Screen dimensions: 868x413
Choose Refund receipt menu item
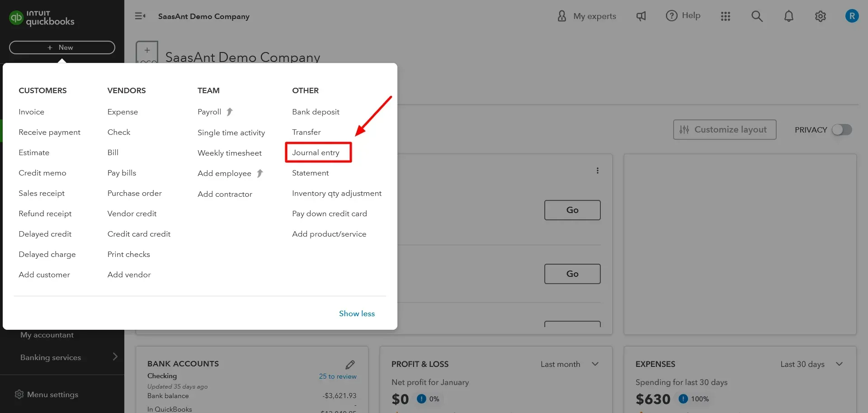pos(45,214)
